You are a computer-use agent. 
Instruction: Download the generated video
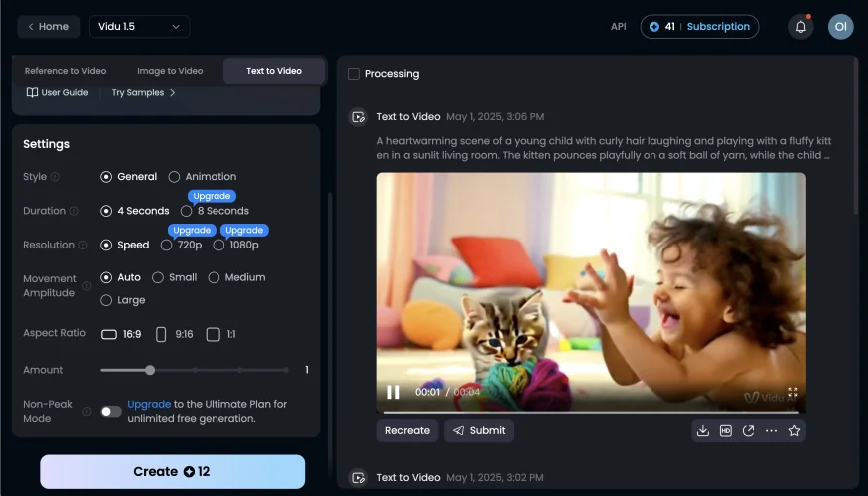[x=703, y=430]
